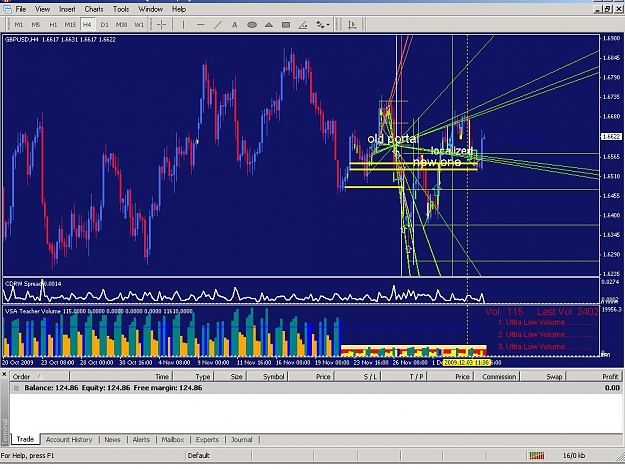The image size is (625, 469).
Task: Open the File menu
Action: 21,9
